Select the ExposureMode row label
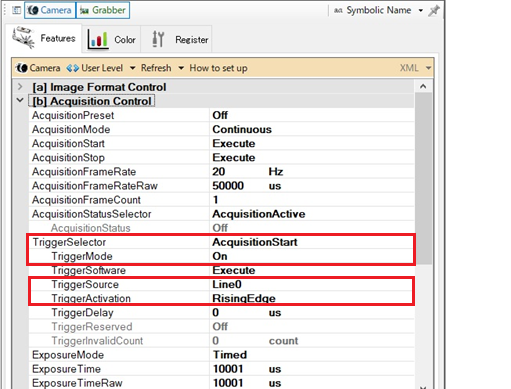511x389 pixels. coord(68,355)
